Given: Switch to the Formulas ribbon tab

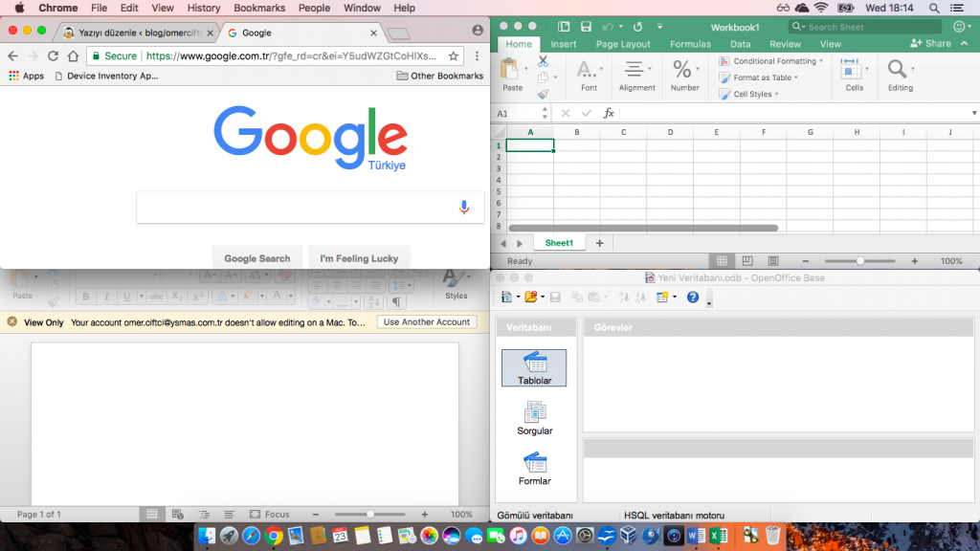Looking at the screenshot, I should pos(690,44).
